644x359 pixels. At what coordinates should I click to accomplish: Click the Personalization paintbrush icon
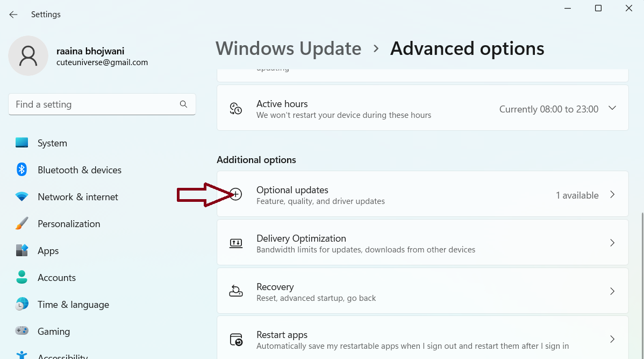pos(22,224)
